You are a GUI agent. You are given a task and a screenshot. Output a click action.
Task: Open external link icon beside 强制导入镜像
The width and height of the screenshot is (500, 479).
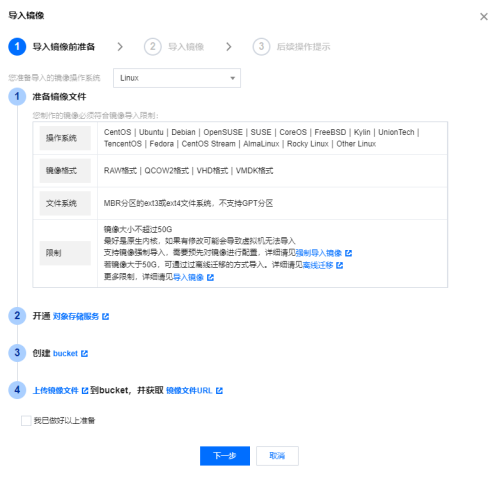click(x=348, y=253)
